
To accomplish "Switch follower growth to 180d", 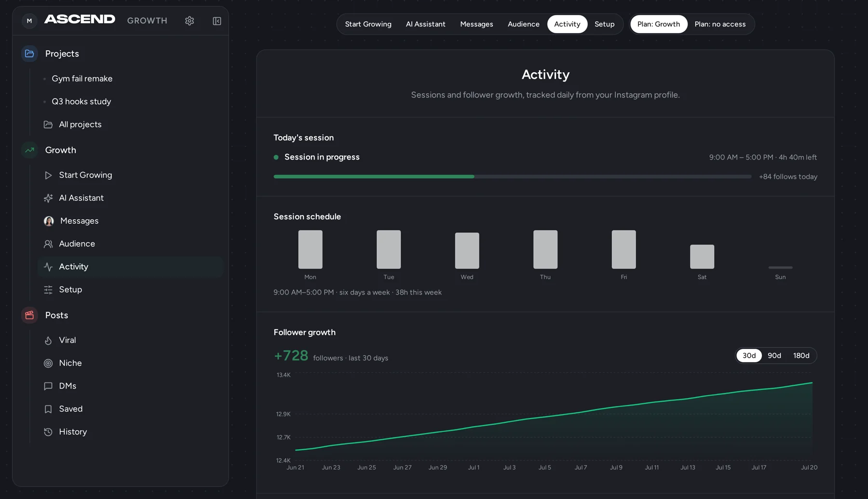I will click(x=801, y=355).
